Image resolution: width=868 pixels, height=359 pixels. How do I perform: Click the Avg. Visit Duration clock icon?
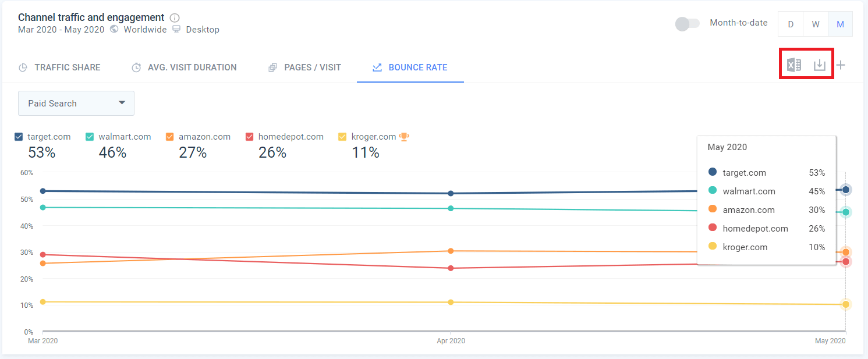point(136,67)
